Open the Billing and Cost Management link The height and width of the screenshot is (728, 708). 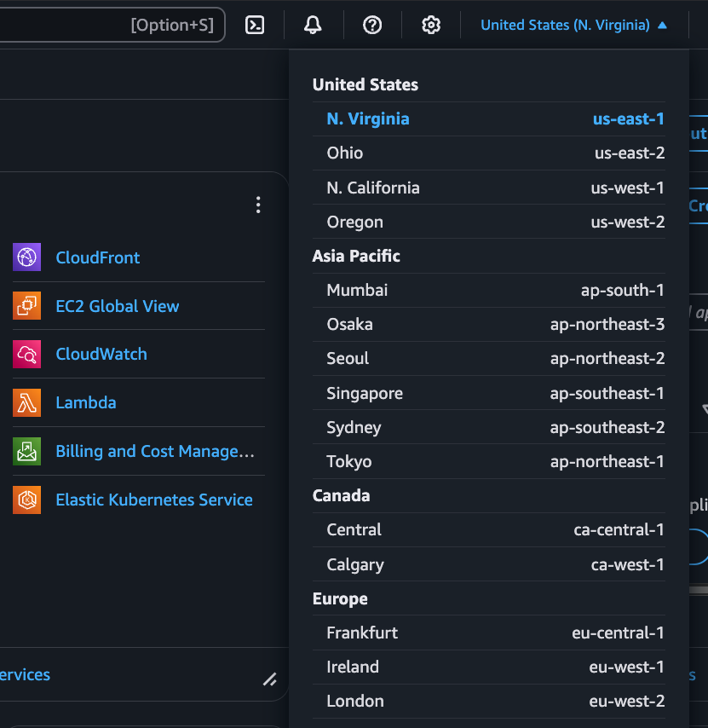pos(155,451)
